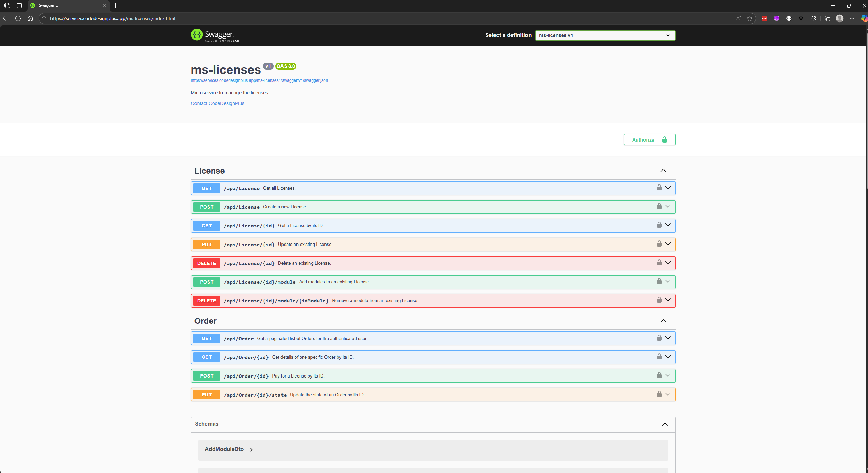Click lock icon on DELETE module/{idModule} row
Screen dimensions: 868x473
click(659, 300)
